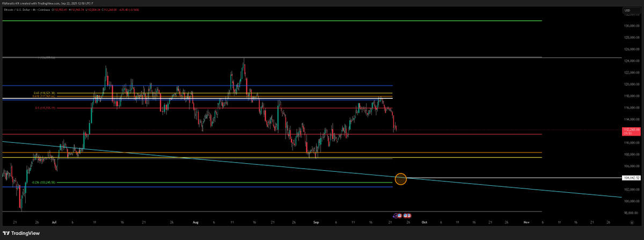644x240 pixels.
Task: Click the red current price label 112,268
Action: click(632, 131)
